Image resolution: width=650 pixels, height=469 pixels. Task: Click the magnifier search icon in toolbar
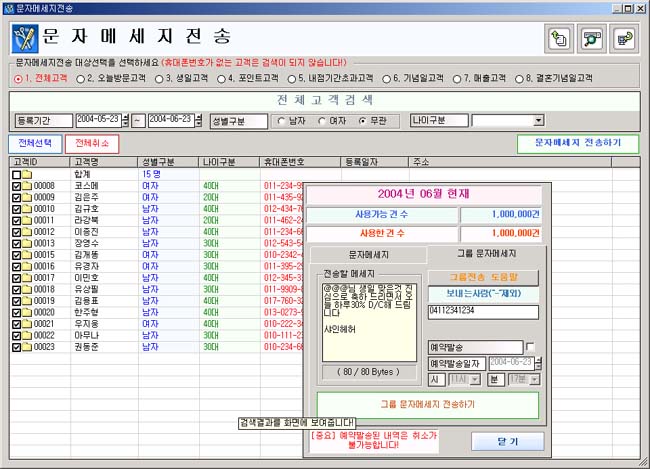pyautogui.click(x=591, y=39)
